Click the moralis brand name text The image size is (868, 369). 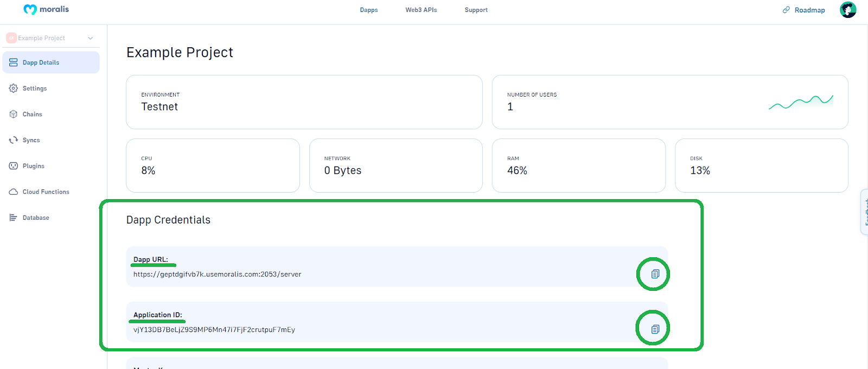pos(54,9)
